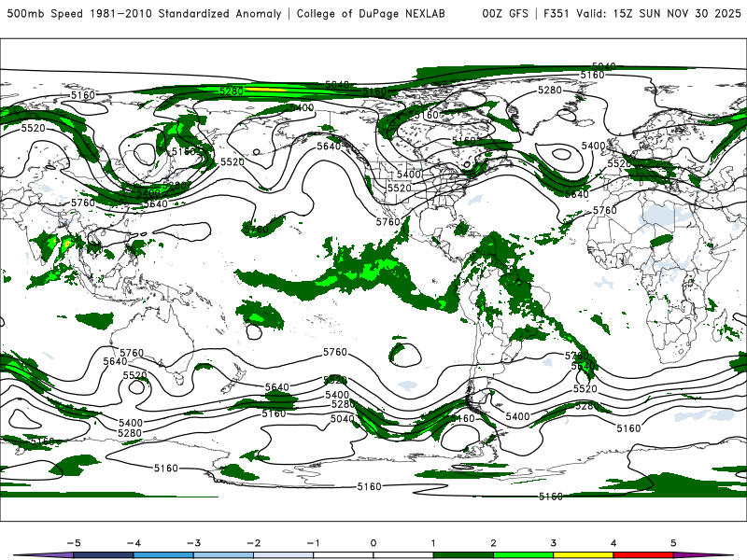This screenshot has height=560, width=747.
Task: Click the colorbar tick label -2
Action: [253, 543]
